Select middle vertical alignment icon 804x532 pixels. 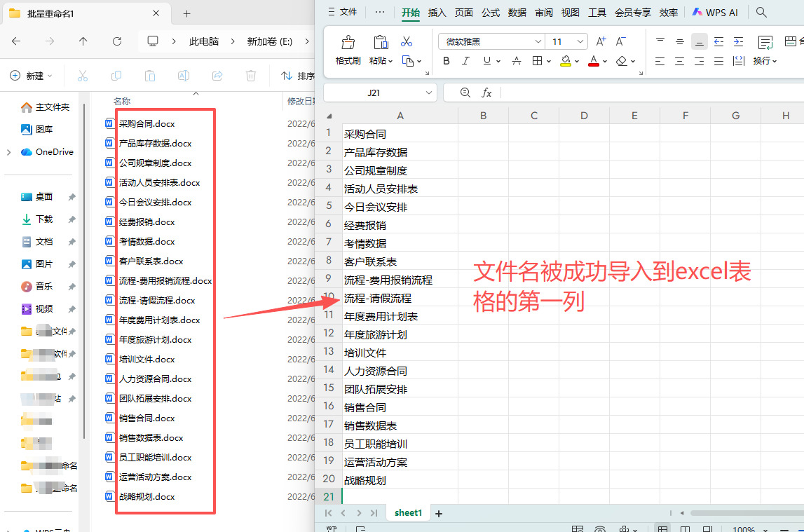[x=679, y=41]
